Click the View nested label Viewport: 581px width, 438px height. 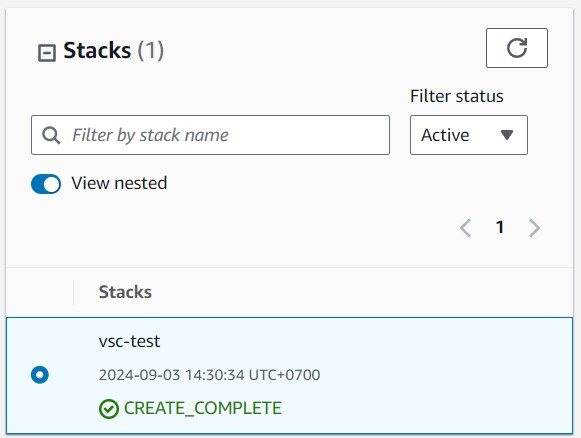tap(119, 183)
